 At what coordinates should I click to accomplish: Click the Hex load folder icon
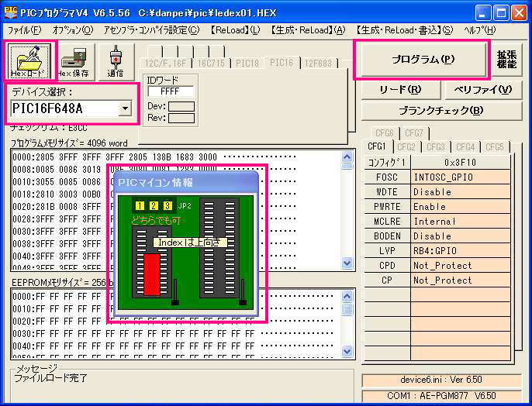[30, 61]
